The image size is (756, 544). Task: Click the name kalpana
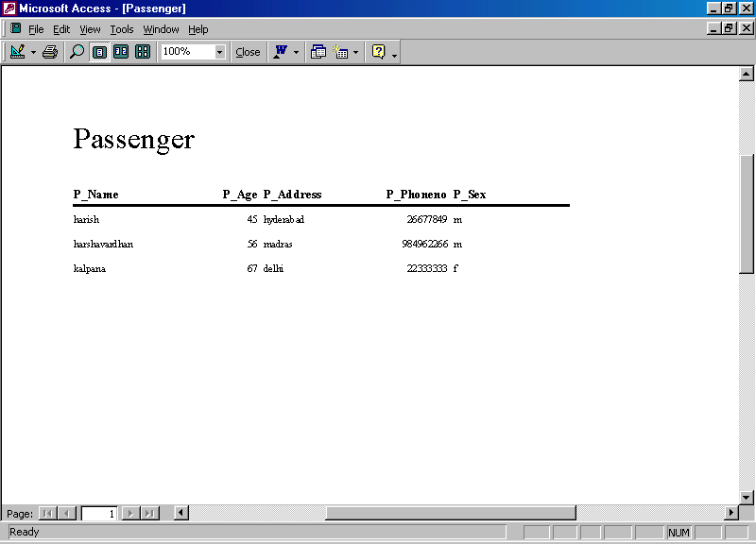pyautogui.click(x=90, y=268)
